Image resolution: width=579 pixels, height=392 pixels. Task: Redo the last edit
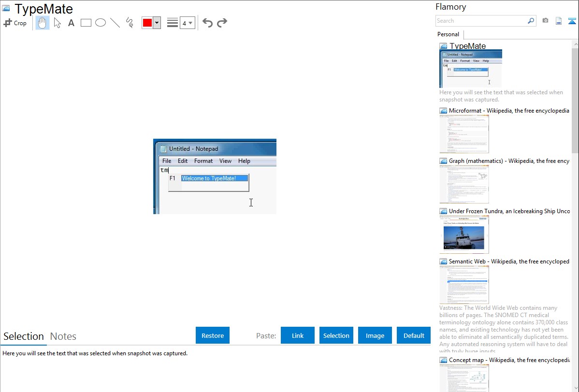(x=222, y=23)
